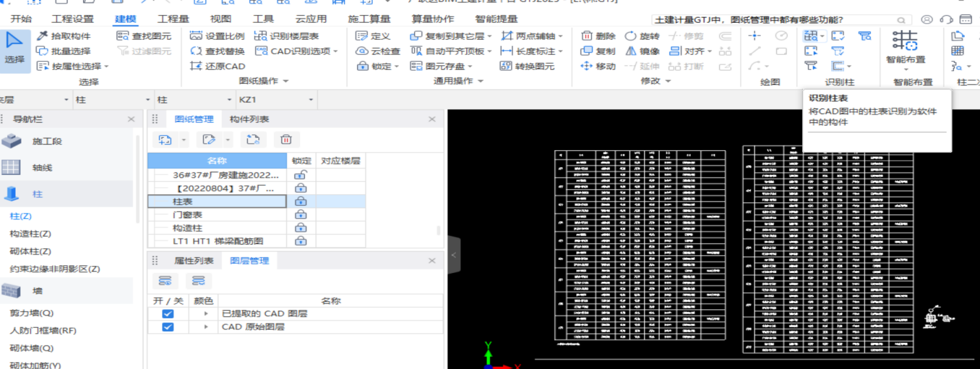The width and height of the screenshot is (980, 369).
Task: Toggle lock for LT1 HT1 楼梁配筋图
Action: coord(300,241)
